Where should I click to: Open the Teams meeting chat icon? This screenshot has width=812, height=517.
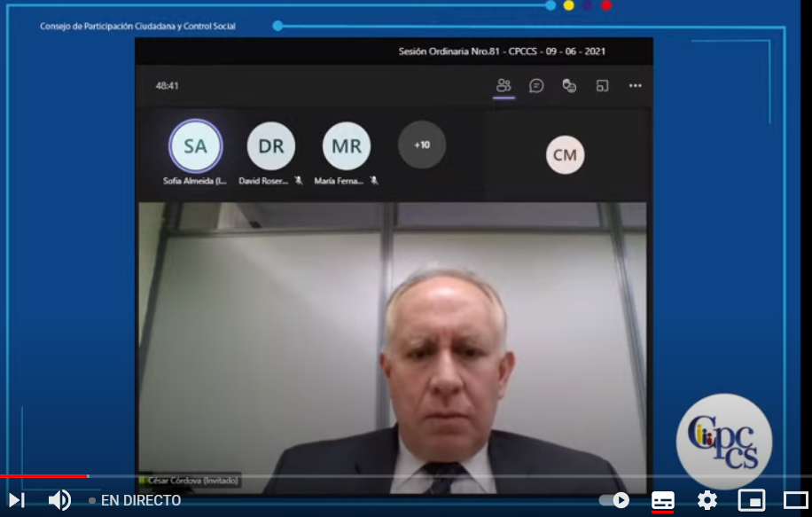(x=536, y=85)
